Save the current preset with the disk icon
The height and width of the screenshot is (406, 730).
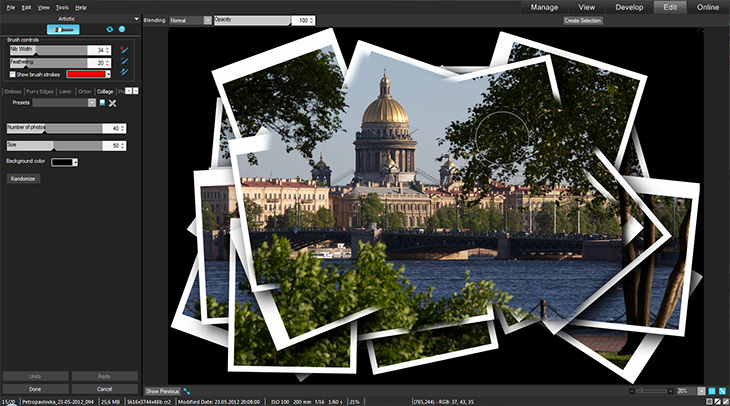pos(102,103)
